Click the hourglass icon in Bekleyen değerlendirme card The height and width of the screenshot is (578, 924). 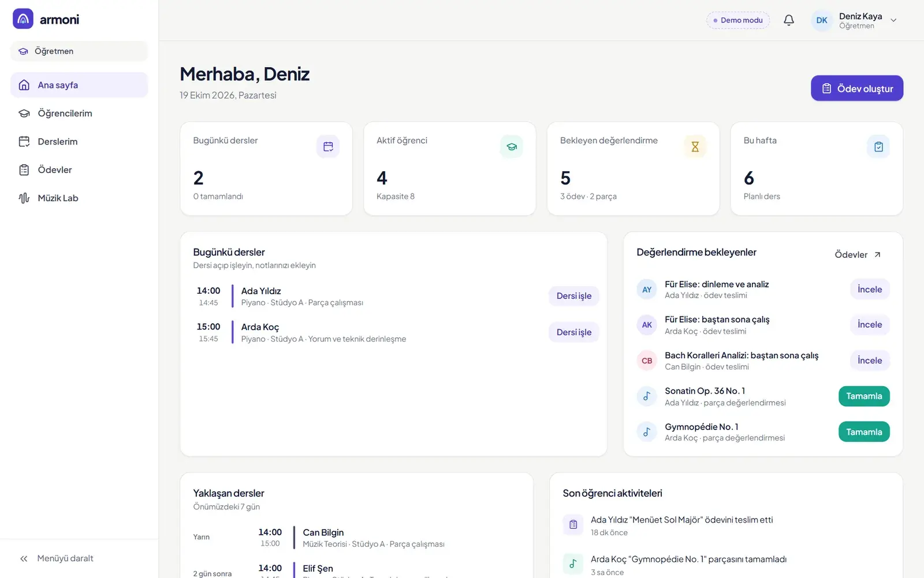[695, 146]
